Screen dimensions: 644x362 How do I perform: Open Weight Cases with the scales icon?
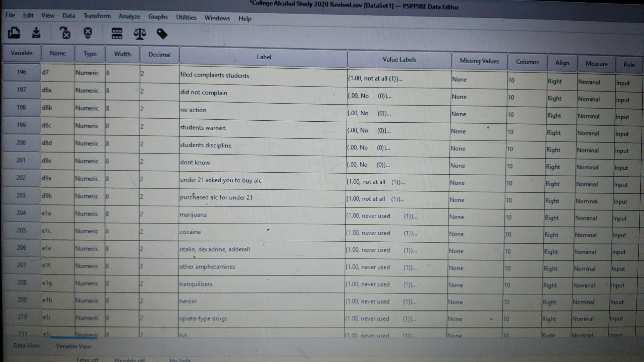click(x=140, y=34)
